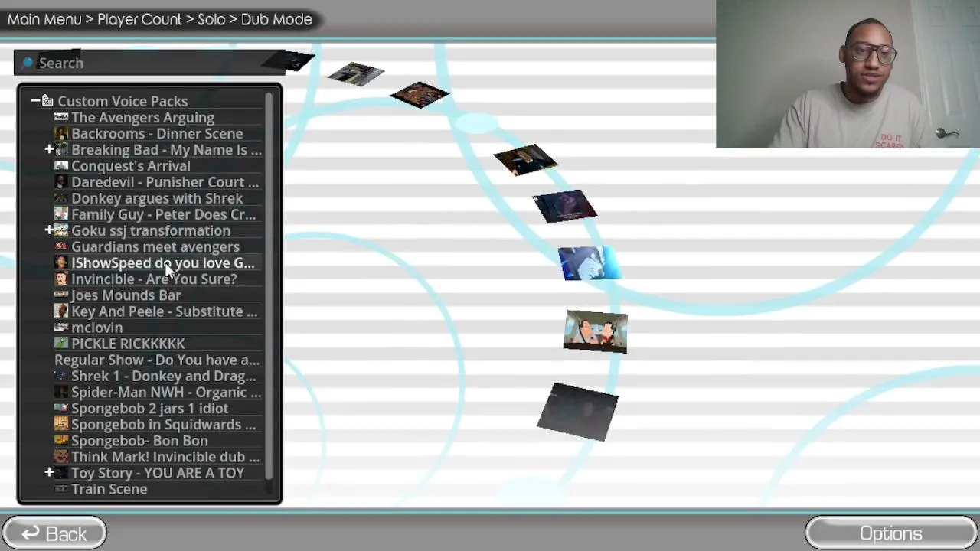
Task: Click the Shrek 1 - Donkey and Dragon icon
Action: (x=61, y=376)
